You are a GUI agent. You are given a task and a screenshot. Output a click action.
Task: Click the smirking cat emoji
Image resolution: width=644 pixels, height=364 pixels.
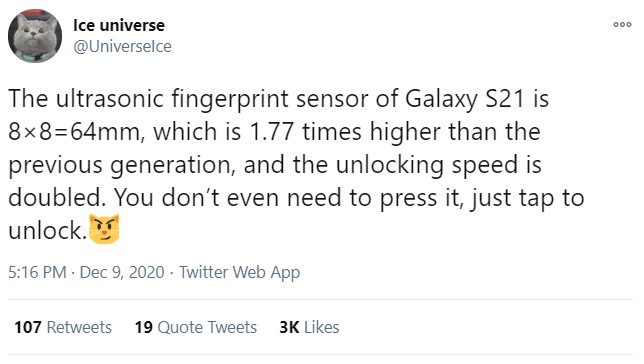[104, 229]
